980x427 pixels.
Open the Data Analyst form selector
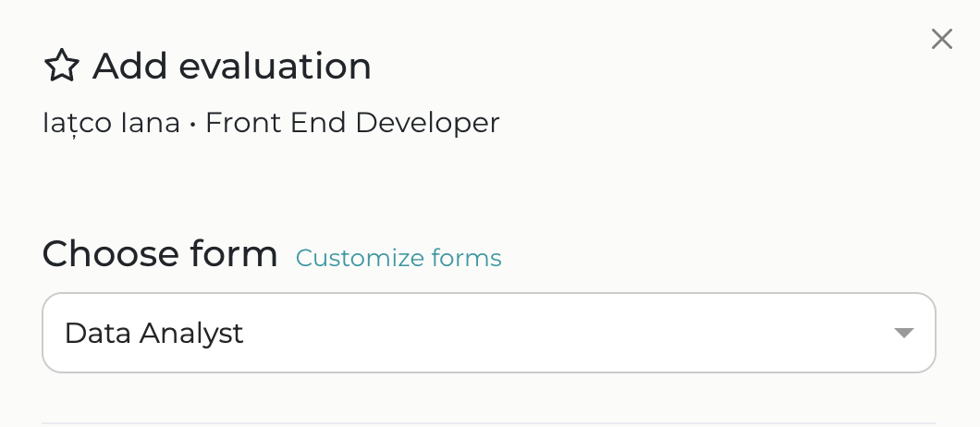[488, 333]
